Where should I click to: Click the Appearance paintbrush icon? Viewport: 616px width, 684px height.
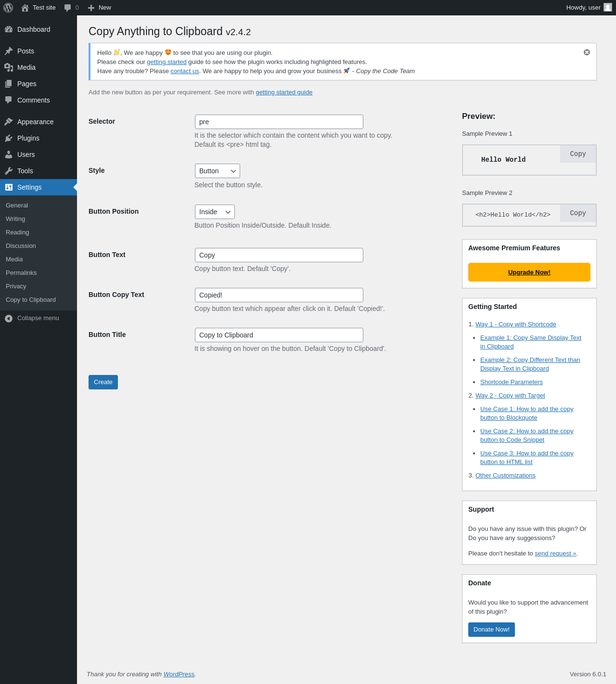click(9, 122)
